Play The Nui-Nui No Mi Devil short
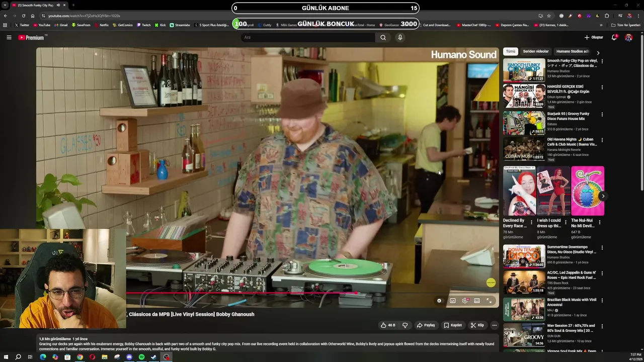644x362 pixels. pyautogui.click(x=588, y=191)
